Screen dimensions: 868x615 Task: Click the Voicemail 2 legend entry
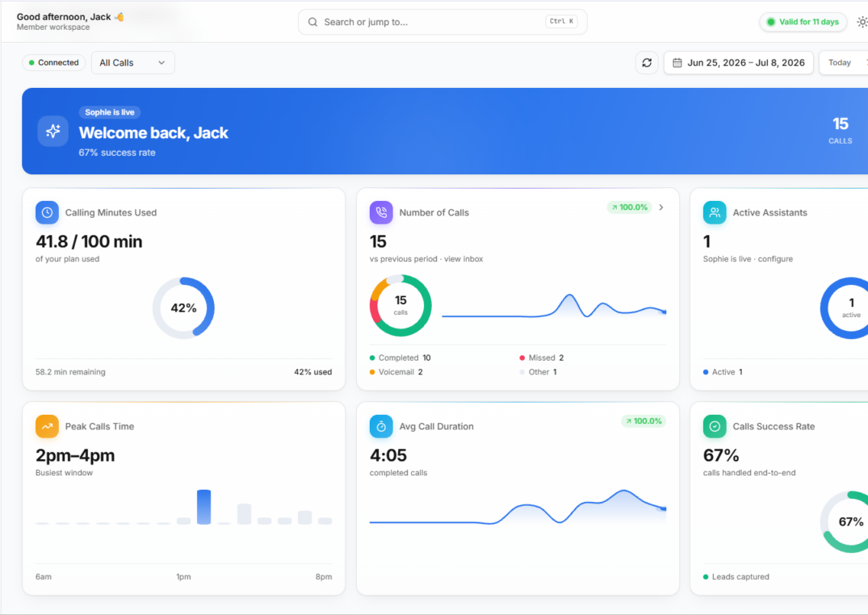click(x=396, y=372)
